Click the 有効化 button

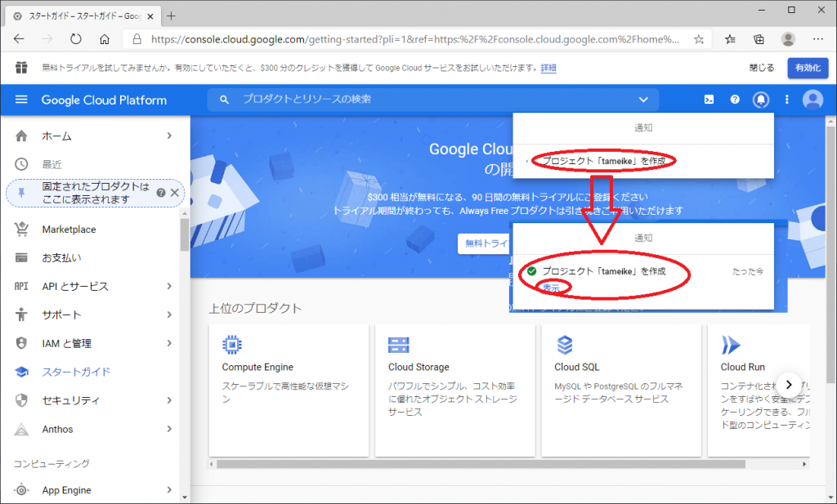pyautogui.click(x=807, y=68)
